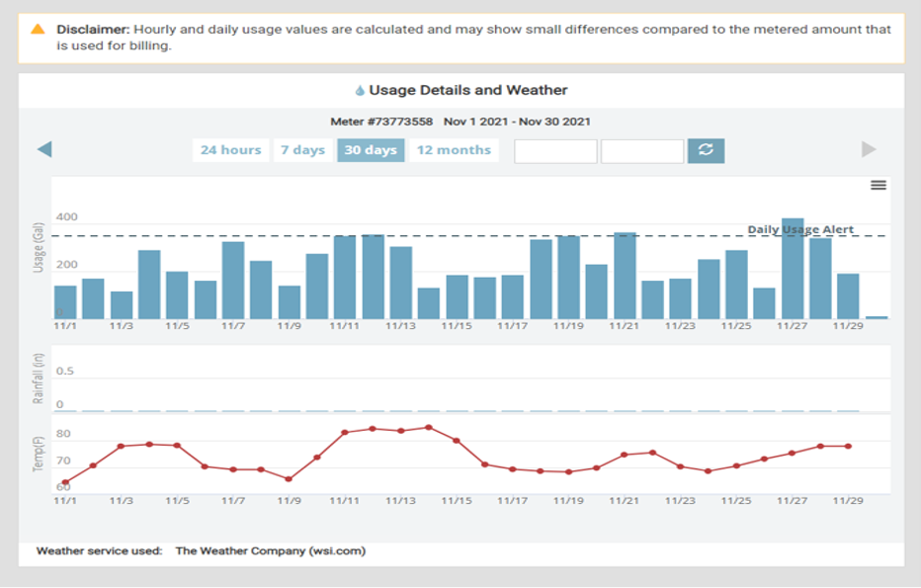Show the 12 months usage view
Viewport: 921px width, 588px height.
tap(454, 150)
